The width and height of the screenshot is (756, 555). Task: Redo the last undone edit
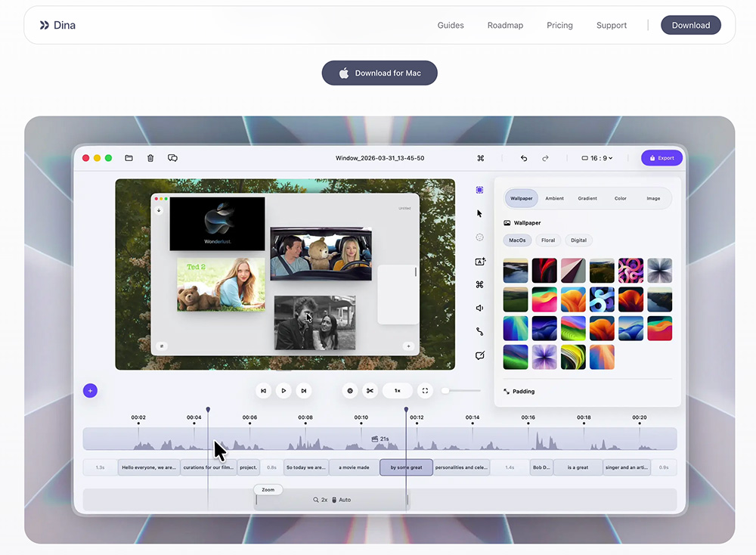(545, 158)
